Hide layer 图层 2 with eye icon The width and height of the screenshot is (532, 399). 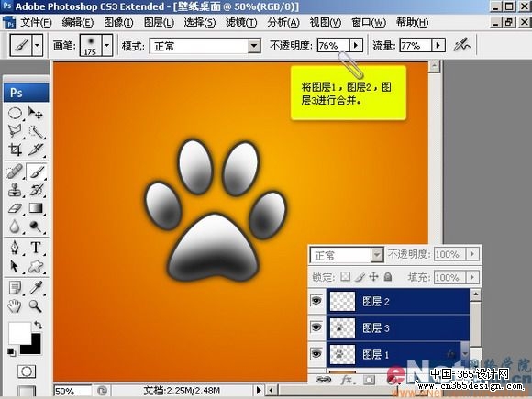(x=316, y=300)
